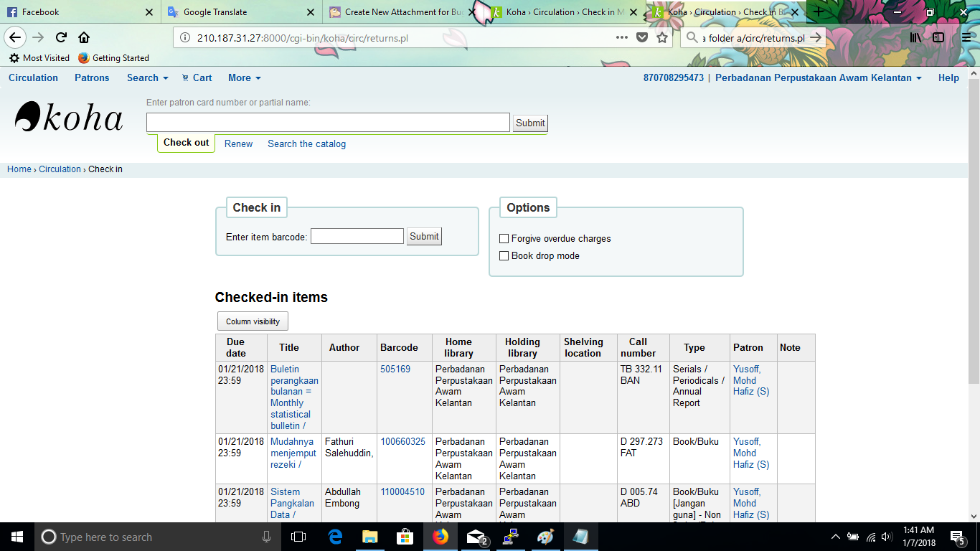Image resolution: width=980 pixels, height=551 pixels.
Task: Click the bookmark star icon in address bar
Action: point(662,37)
